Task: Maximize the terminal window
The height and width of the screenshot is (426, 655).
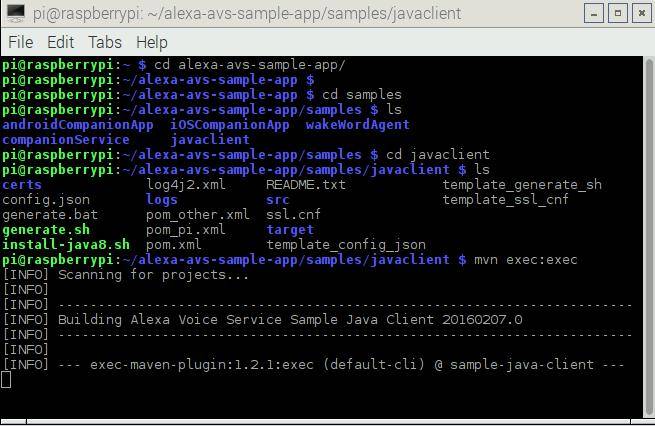Action: point(618,14)
